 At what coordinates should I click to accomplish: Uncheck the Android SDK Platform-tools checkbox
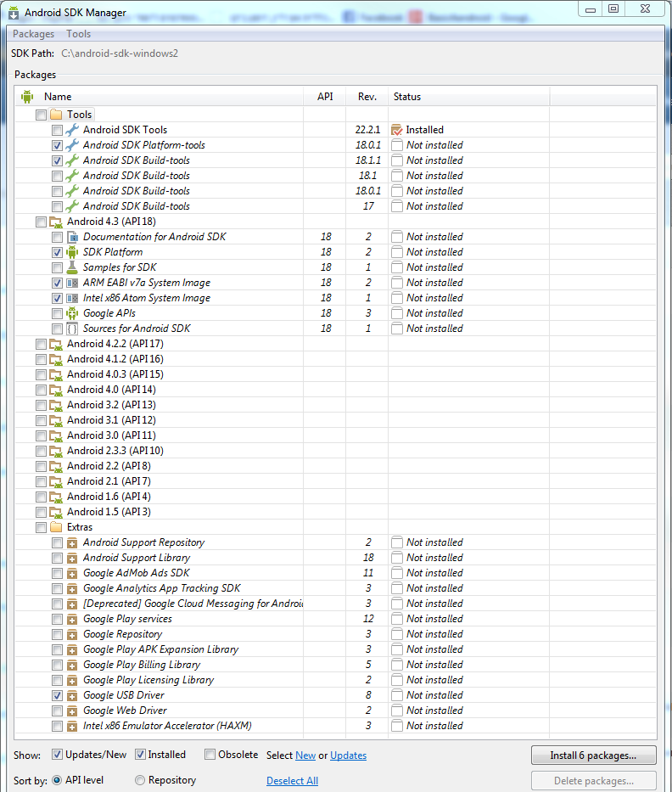[x=57, y=145]
